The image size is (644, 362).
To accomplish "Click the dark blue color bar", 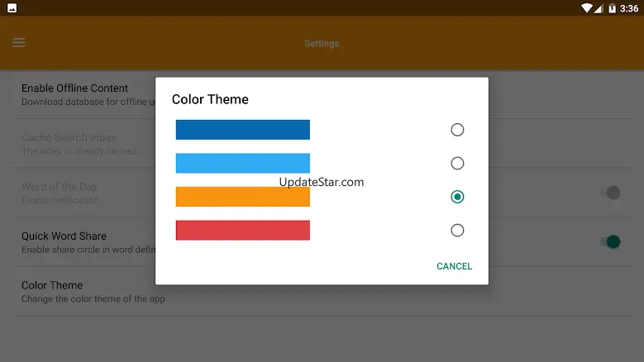I will [x=242, y=130].
